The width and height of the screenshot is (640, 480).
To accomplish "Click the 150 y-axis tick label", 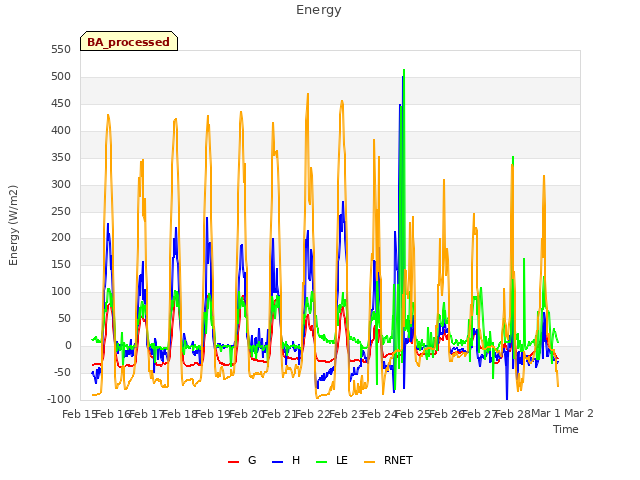I will tap(61, 264).
